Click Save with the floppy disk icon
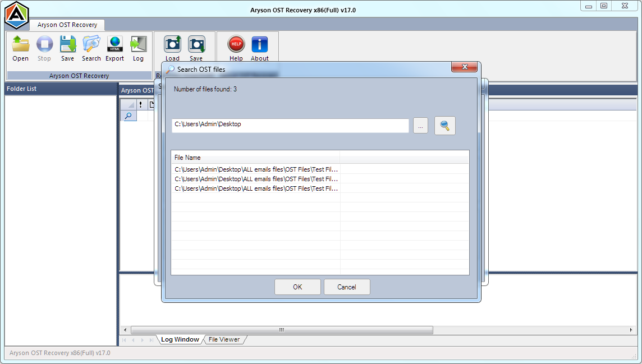Viewport: 642px width, 364px height. (x=67, y=49)
